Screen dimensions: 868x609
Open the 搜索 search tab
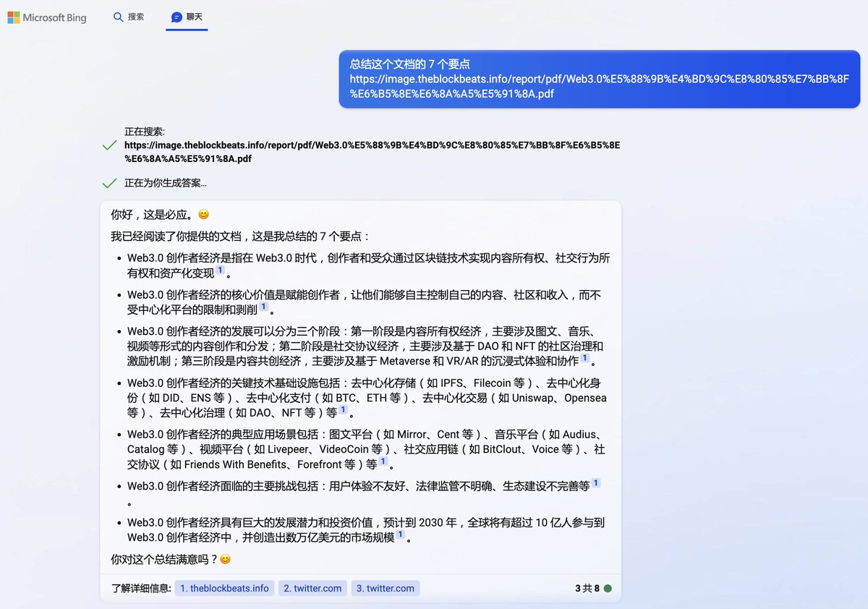pyautogui.click(x=129, y=17)
